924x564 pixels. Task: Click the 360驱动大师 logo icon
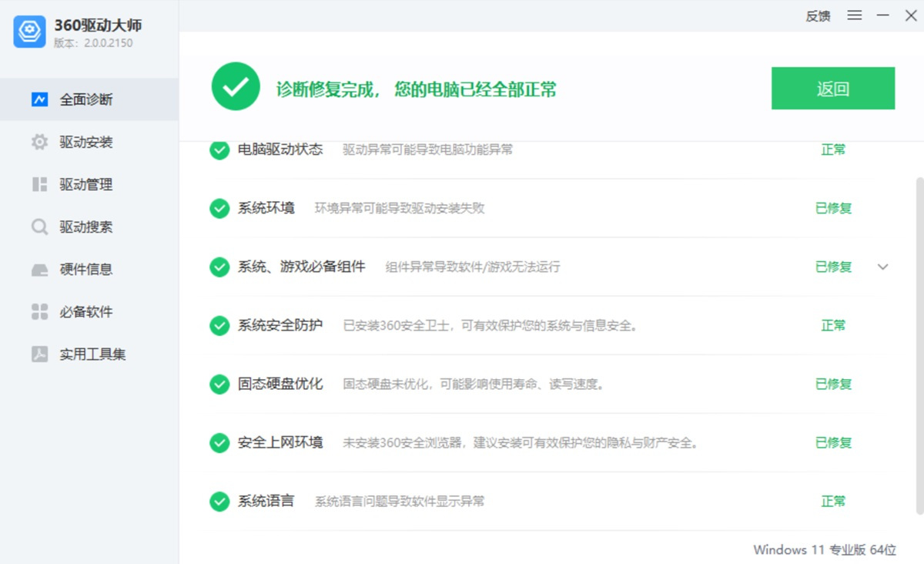pos(28,33)
